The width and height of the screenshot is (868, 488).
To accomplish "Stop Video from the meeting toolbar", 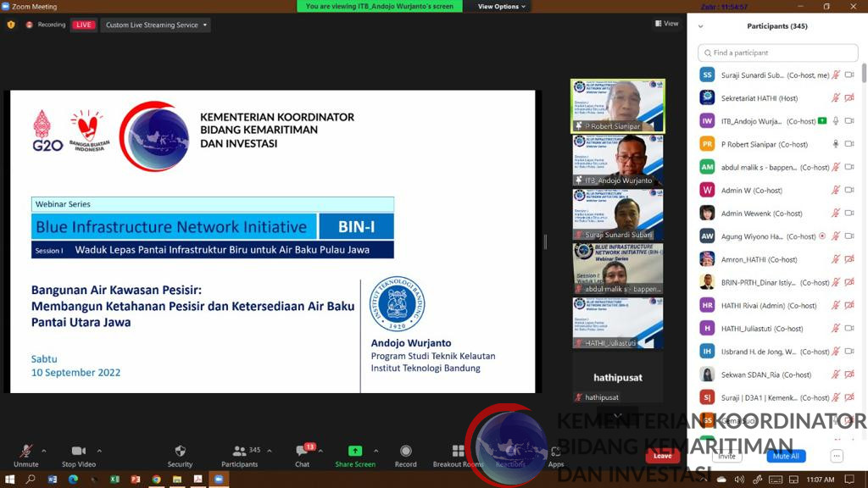I will pyautogui.click(x=79, y=455).
